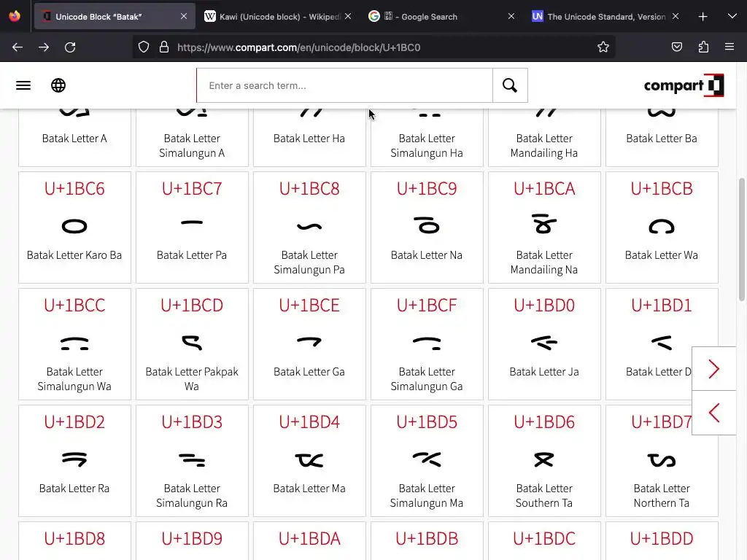747x560 pixels.
Task: Show site security padlock details
Action: click(x=164, y=47)
